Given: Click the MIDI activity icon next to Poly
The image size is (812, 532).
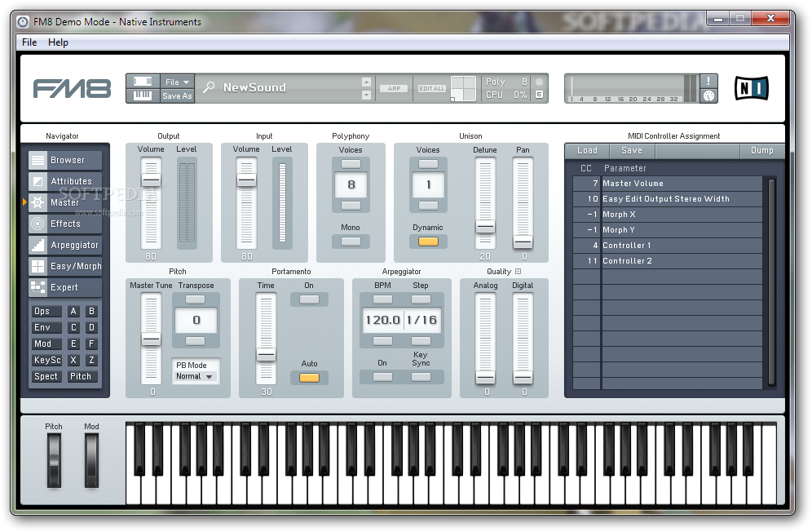Looking at the screenshot, I should tap(539, 82).
